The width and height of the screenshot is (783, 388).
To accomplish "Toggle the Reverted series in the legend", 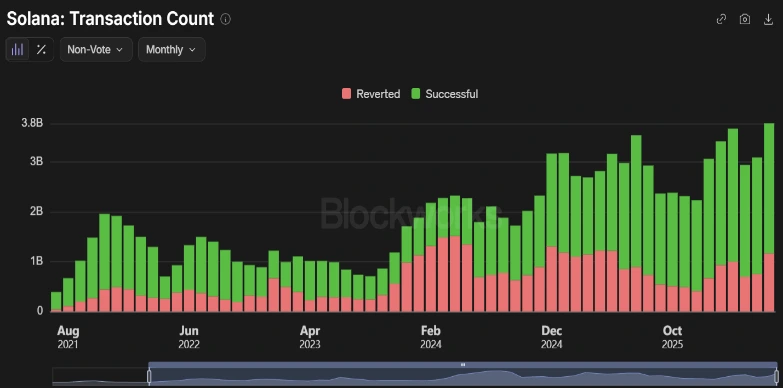I will click(371, 94).
